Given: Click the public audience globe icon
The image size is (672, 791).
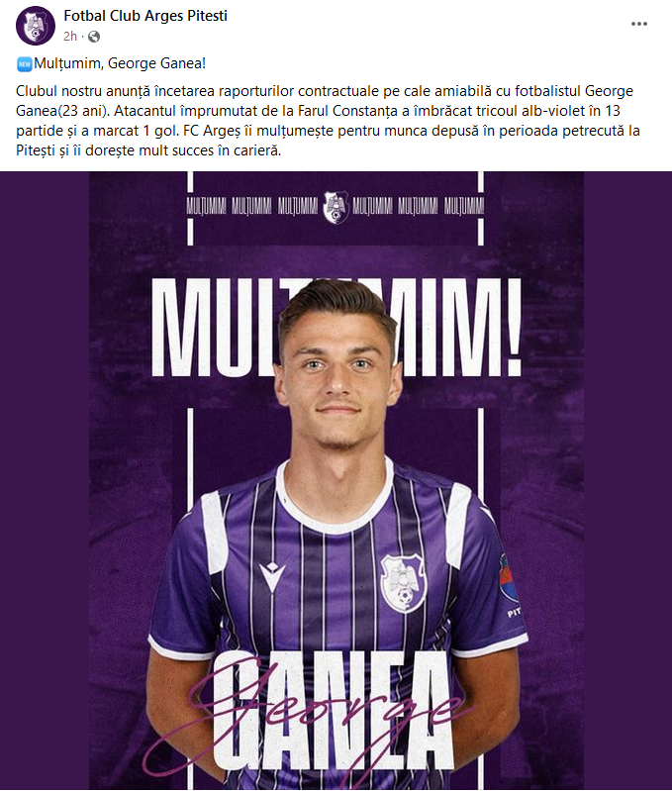Looking at the screenshot, I should click(94, 37).
